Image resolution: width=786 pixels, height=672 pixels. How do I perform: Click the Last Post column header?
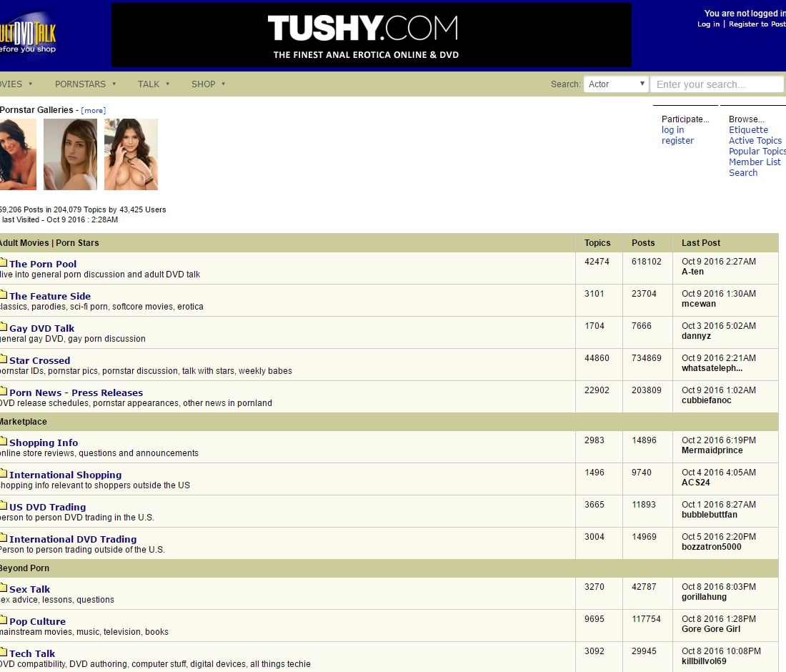[701, 243]
